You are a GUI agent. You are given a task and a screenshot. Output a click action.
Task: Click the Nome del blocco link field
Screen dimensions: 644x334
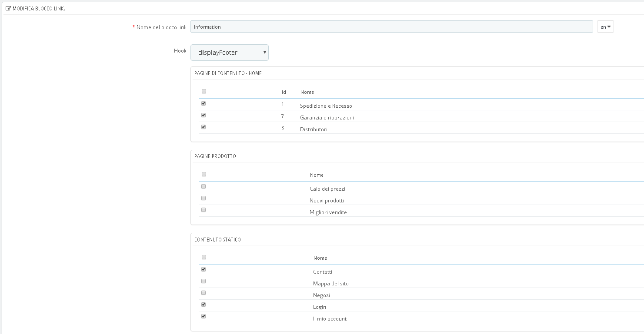coord(391,27)
